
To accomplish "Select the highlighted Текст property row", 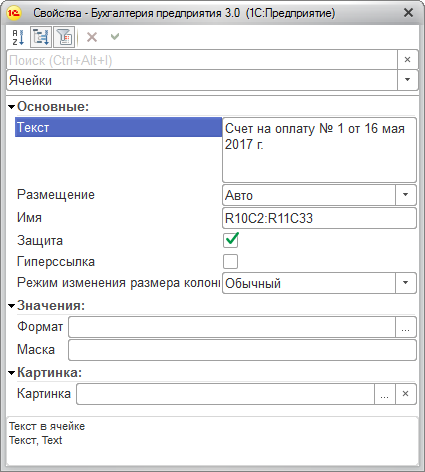I will (118, 127).
